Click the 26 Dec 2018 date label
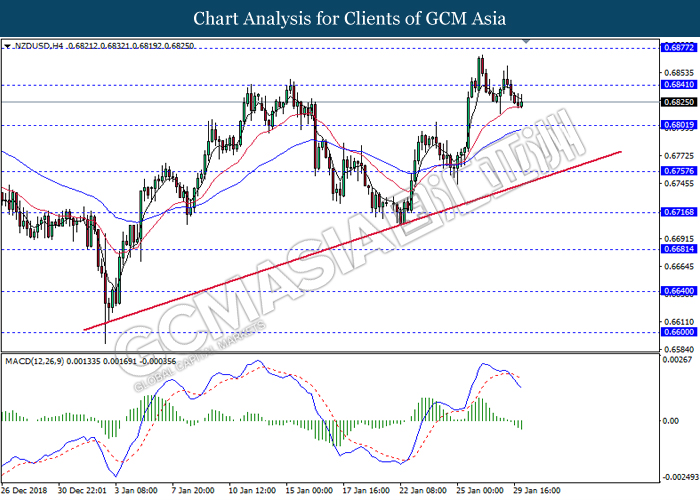The image size is (700, 500). pyautogui.click(x=24, y=490)
